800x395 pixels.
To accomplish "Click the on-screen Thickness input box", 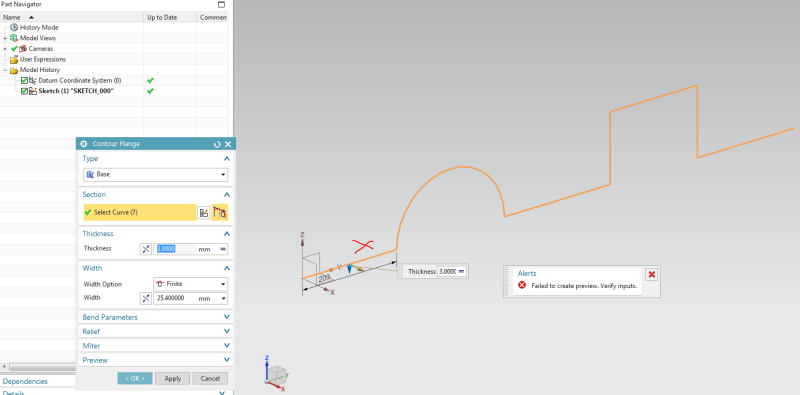I will tap(446, 271).
